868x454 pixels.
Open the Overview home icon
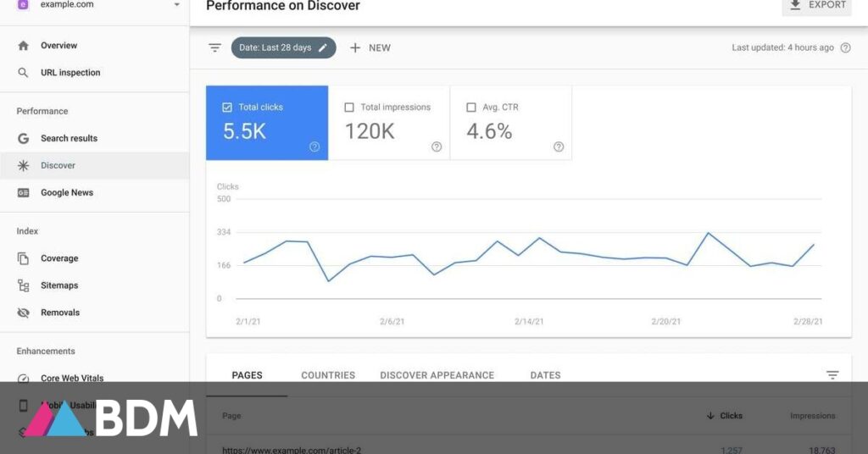pos(23,46)
